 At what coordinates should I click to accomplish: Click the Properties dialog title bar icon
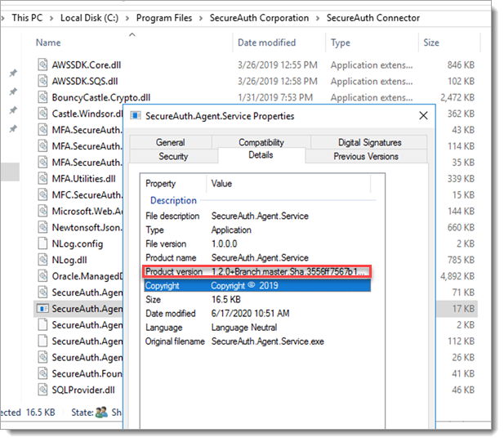[x=136, y=116]
